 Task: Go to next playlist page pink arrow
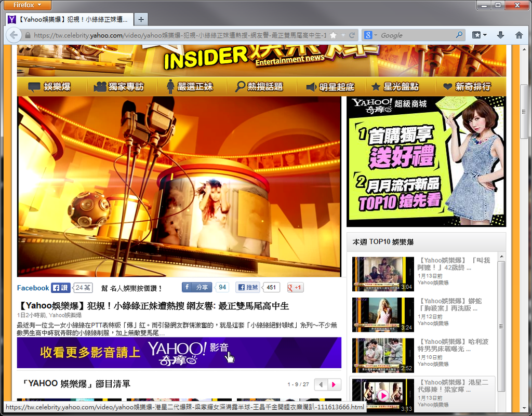(334, 384)
